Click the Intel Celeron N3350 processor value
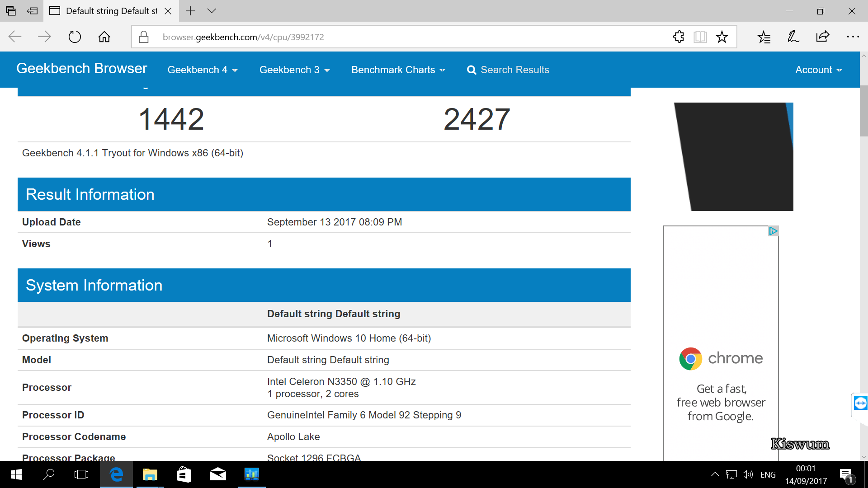Viewport: 868px width, 488px height. tap(341, 381)
